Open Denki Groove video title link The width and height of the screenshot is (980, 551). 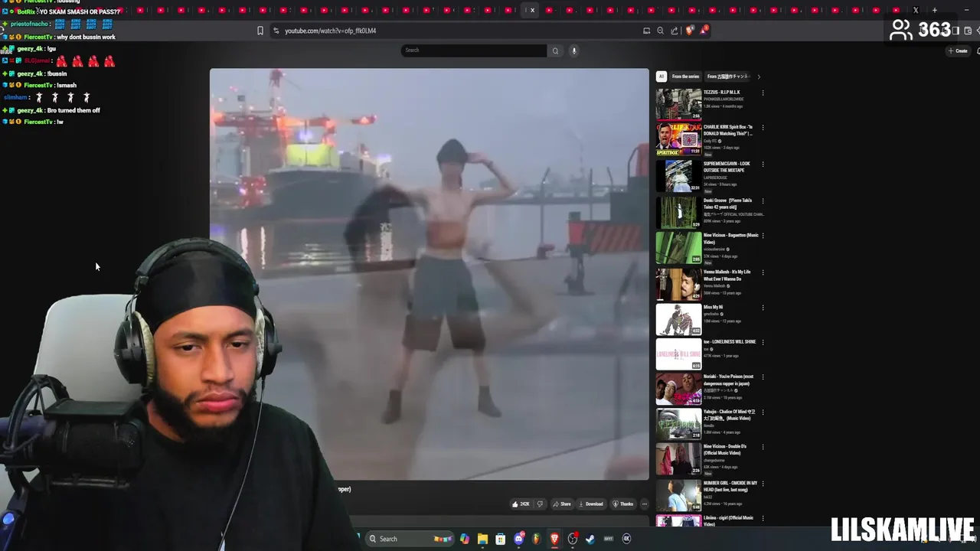point(728,204)
